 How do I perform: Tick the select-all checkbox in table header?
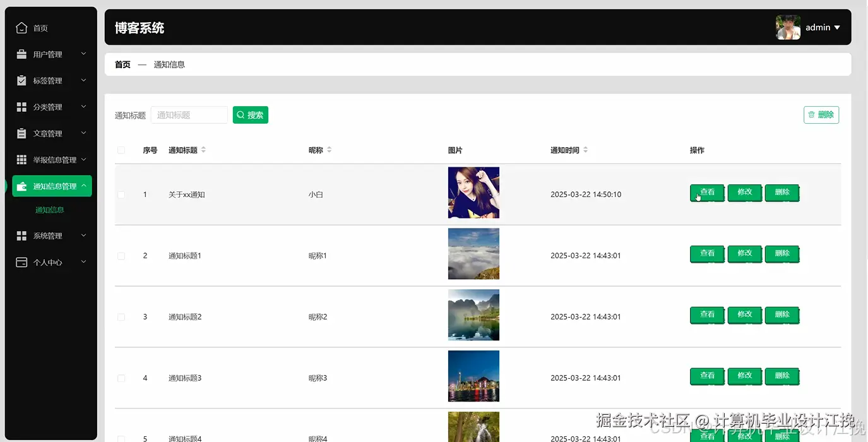point(121,150)
